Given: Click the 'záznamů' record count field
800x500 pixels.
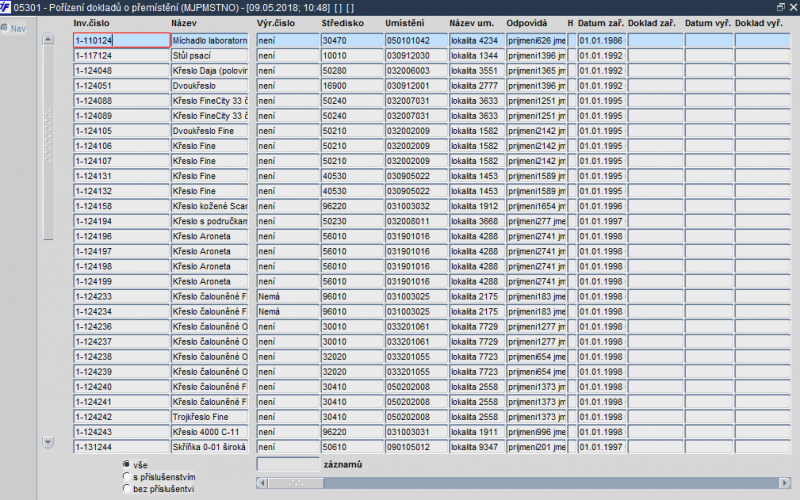Looking at the screenshot, I should [288, 464].
